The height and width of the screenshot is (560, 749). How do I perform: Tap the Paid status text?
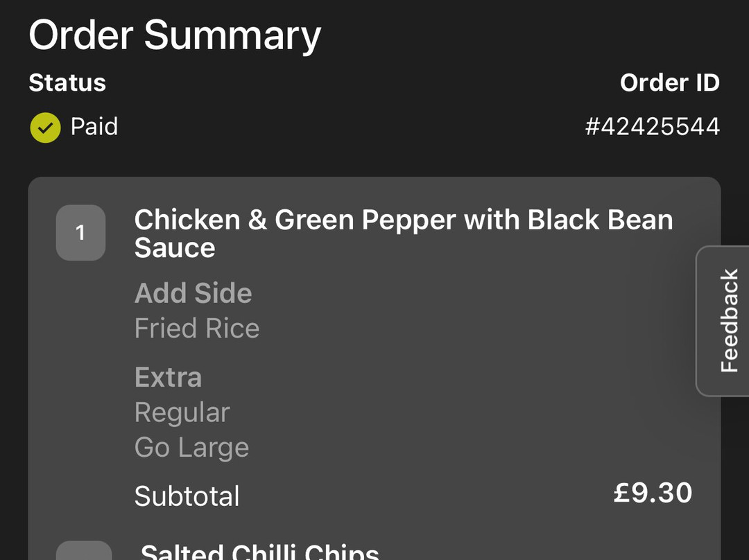(x=94, y=127)
